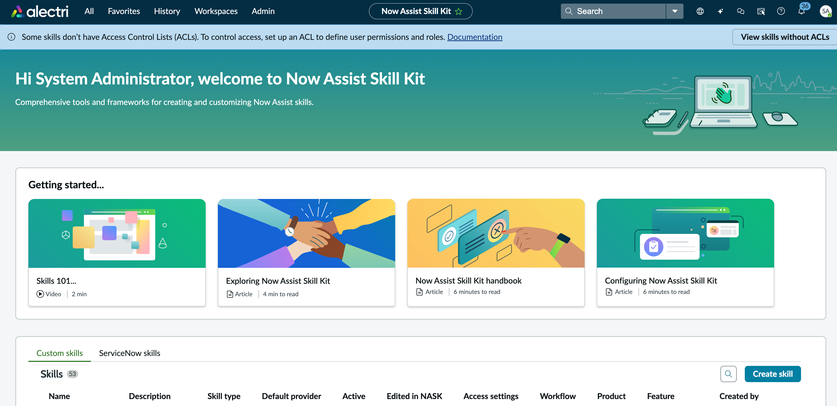Open the notifications bell icon
Viewport: 837px width, 406px height.
click(x=801, y=11)
